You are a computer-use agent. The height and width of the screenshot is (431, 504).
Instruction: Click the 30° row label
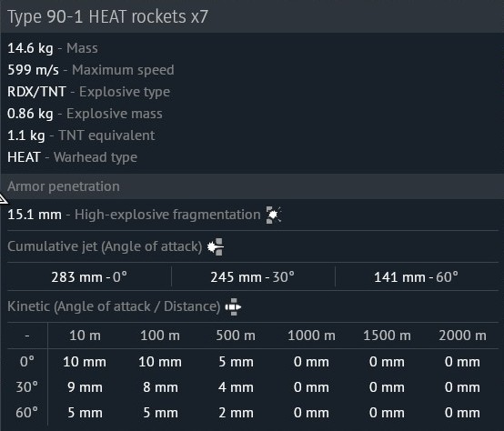tap(27, 387)
